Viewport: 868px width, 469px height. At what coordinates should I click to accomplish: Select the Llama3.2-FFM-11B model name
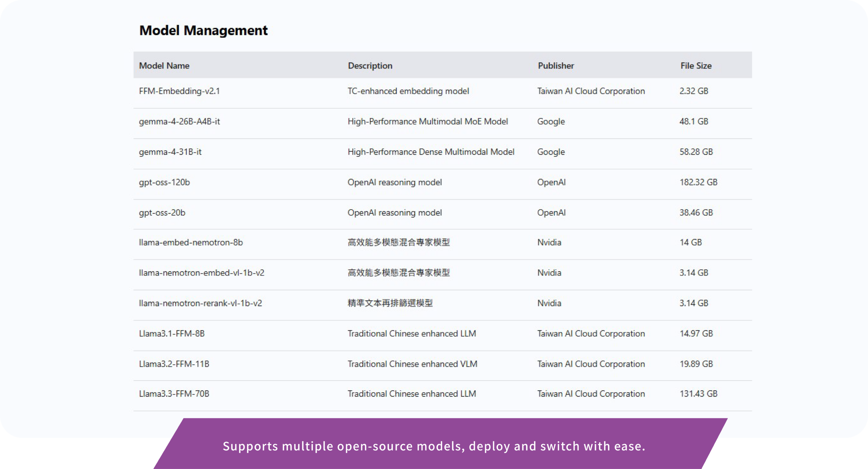pyautogui.click(x=174, y=364)
